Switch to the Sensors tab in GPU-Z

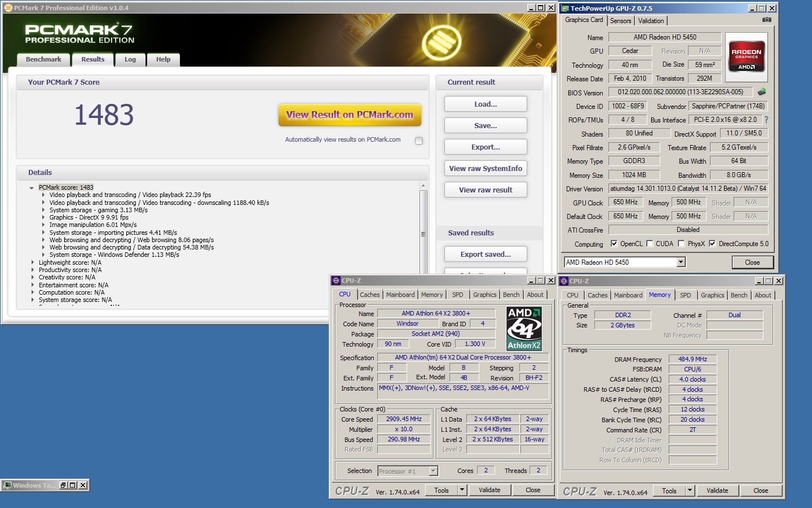coord(621,21)
